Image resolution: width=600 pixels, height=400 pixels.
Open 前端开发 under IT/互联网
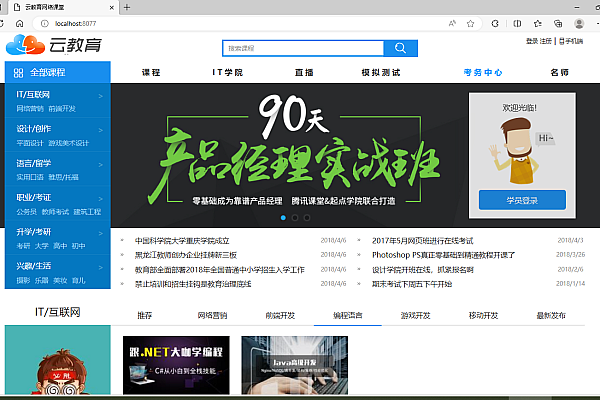[62, 109]
